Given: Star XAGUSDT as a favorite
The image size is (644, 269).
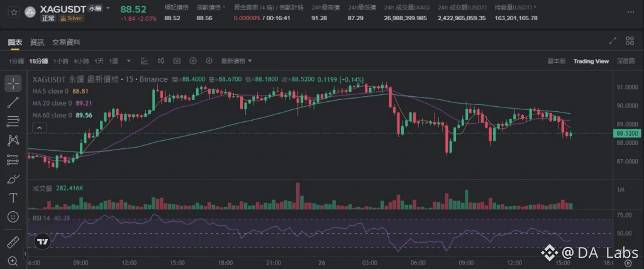Looking at the screenshot, I should pyautogui.click(x=14, y=12).
